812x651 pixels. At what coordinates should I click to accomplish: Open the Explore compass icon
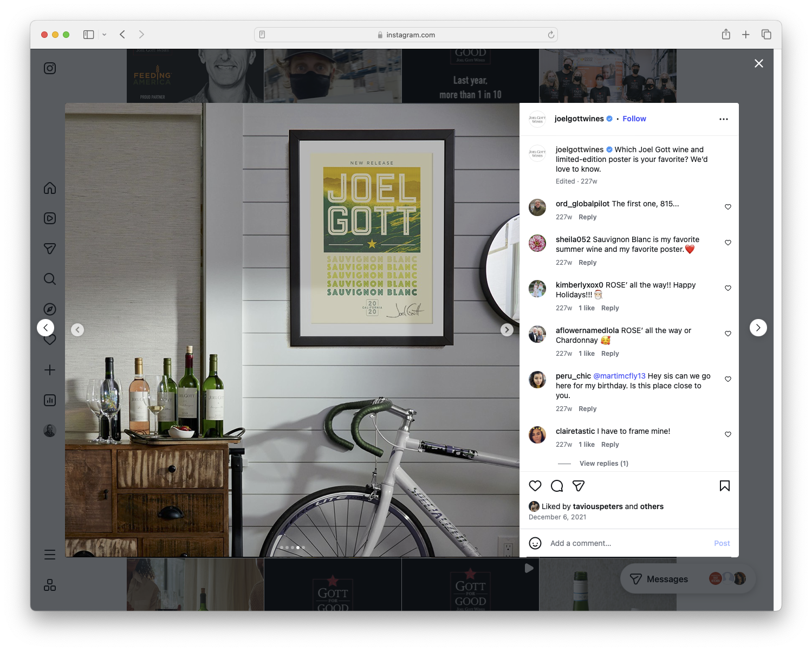49,309
